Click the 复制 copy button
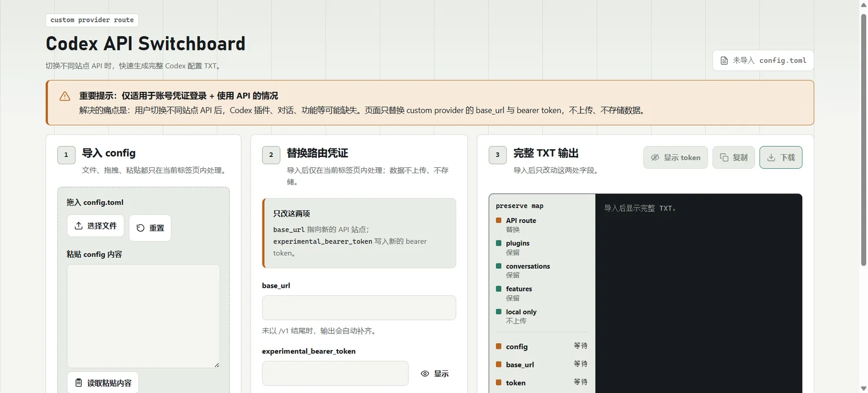 pos(733,157)
